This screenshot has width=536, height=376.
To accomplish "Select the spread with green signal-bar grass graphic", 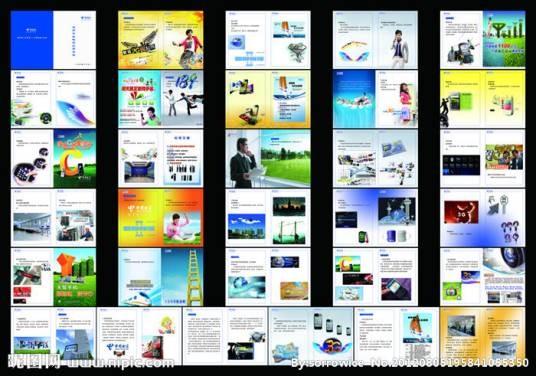I will pos(483,40).
